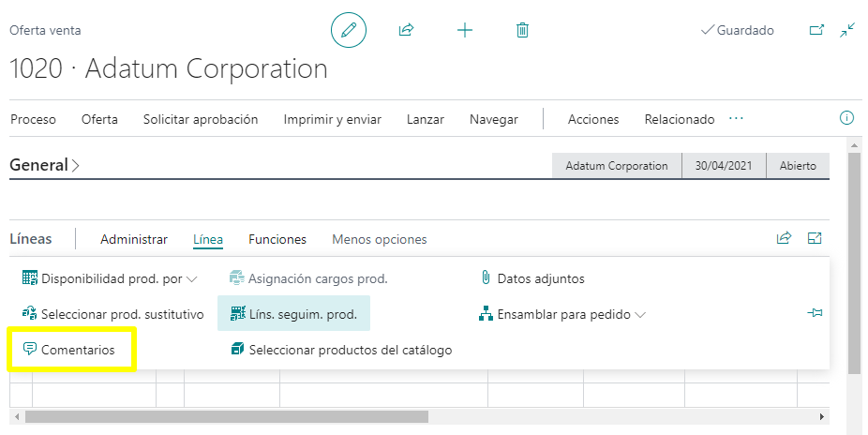
Task: Open the Solicitar aprobación menu
Action: click(x=200, y=119)
